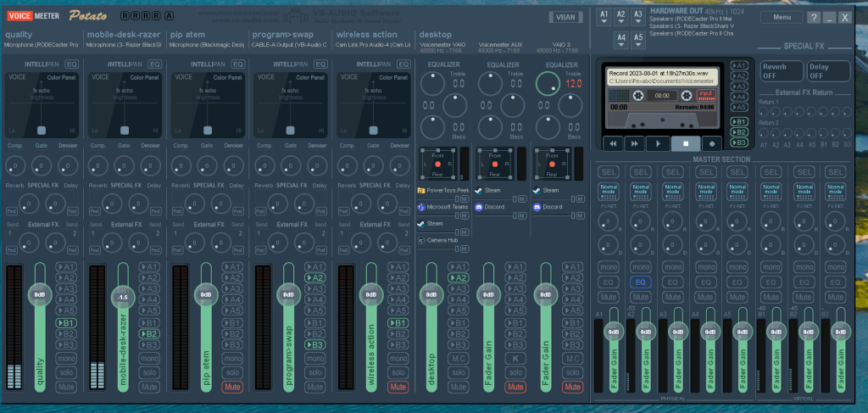This screenshot has width=868, height=413.
Task: Toggle B1 on the cassette recorder outputs
Action: coord(739,122)
